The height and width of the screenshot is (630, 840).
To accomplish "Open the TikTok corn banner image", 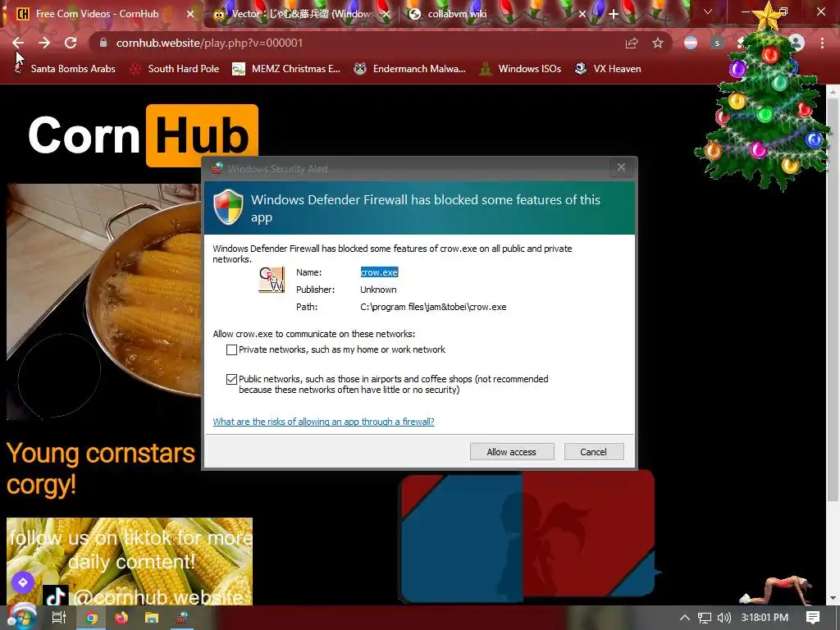I will 129,561.
